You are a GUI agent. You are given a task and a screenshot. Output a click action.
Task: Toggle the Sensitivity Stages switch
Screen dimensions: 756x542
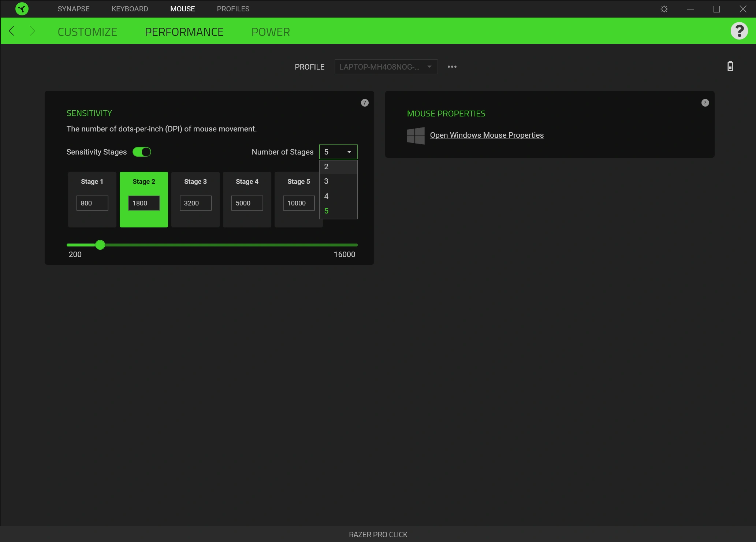[x=142, y=152]
